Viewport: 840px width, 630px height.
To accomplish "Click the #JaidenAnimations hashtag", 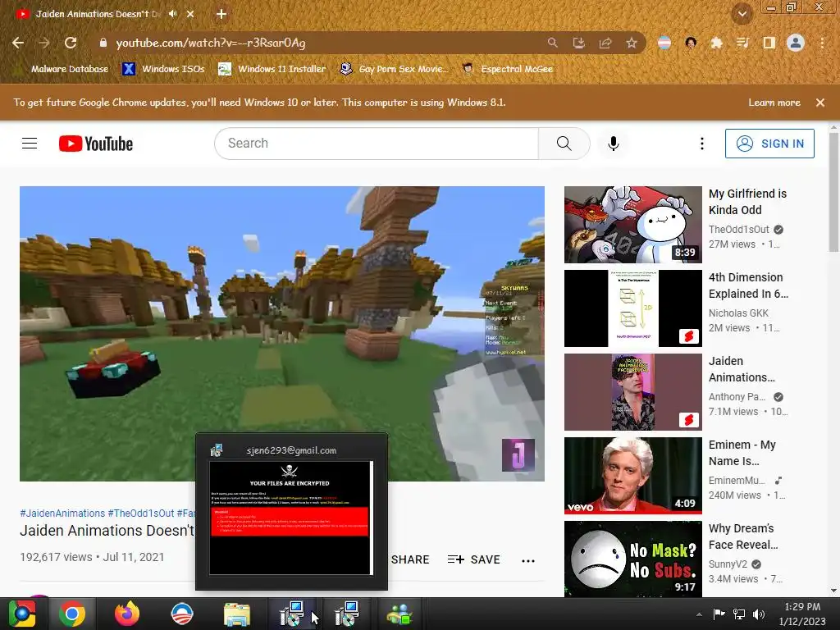I will pyautogui.click(x=62, y=514).
